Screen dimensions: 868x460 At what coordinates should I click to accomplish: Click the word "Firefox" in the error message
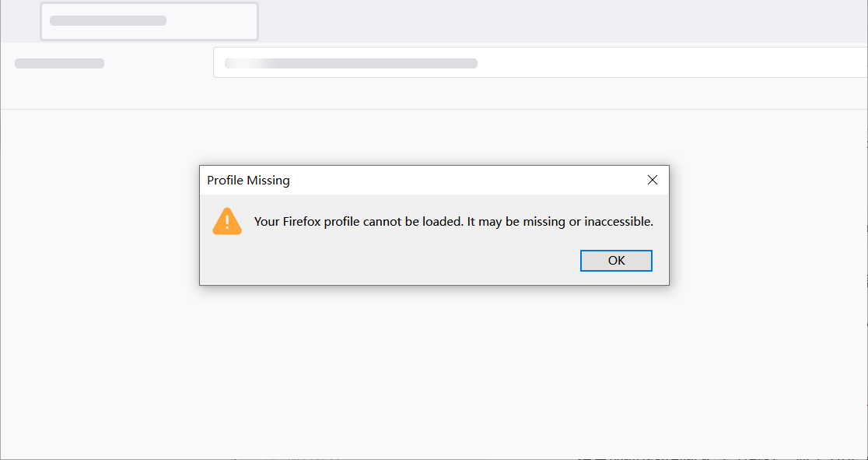click(x=301, y=222)
